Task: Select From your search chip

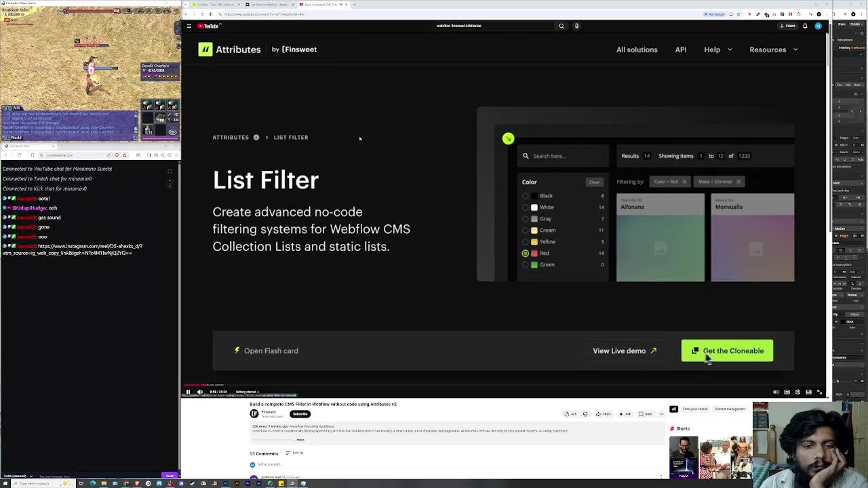Action: coord(695,409)
